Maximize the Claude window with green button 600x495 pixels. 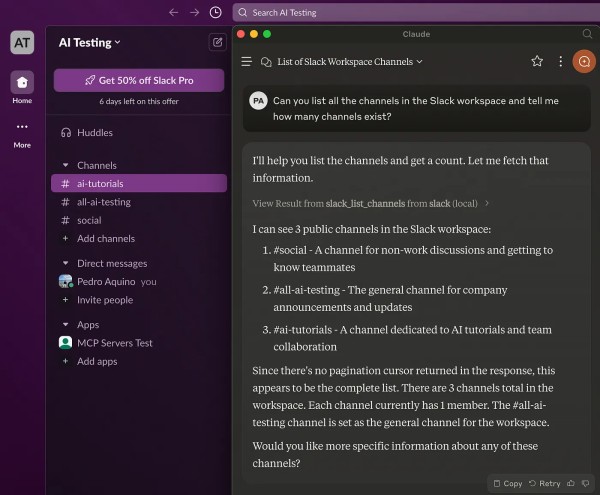click(267, 34)
